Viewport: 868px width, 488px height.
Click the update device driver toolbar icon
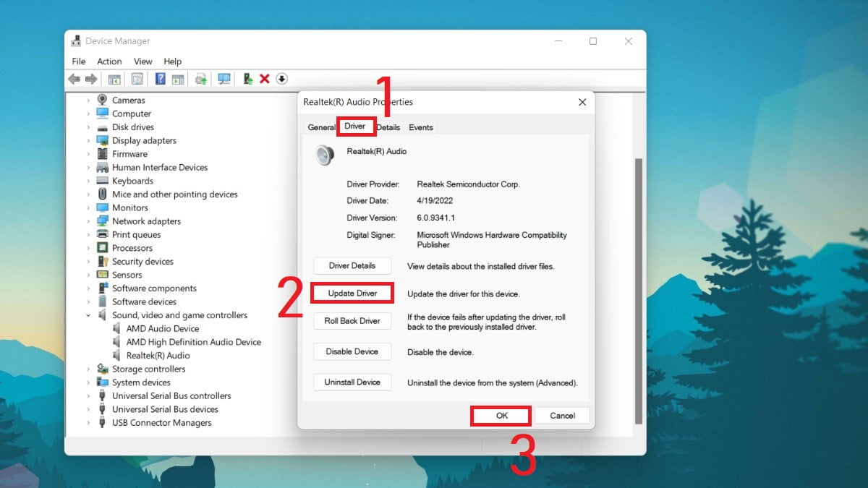[247, 79]
